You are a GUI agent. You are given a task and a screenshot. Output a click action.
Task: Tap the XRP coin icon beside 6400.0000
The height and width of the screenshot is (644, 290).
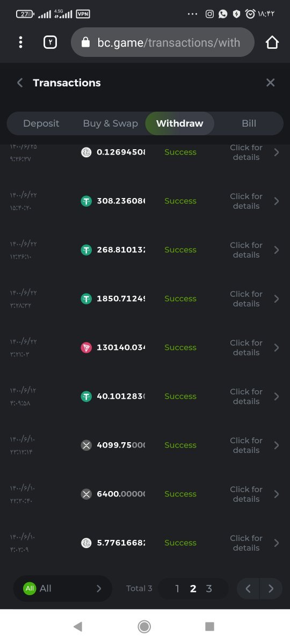(86, 494)
